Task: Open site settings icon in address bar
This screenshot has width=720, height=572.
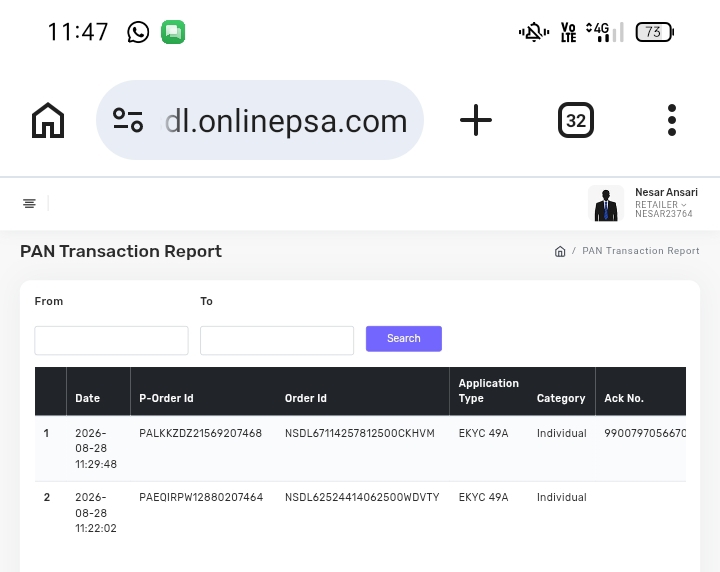Action: coord(128,120)
